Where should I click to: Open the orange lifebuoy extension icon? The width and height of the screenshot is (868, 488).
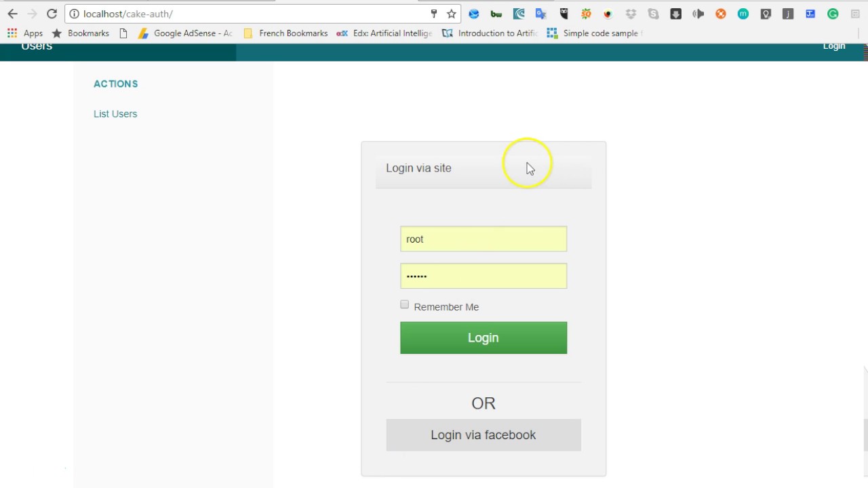click(x=721, y=14)
